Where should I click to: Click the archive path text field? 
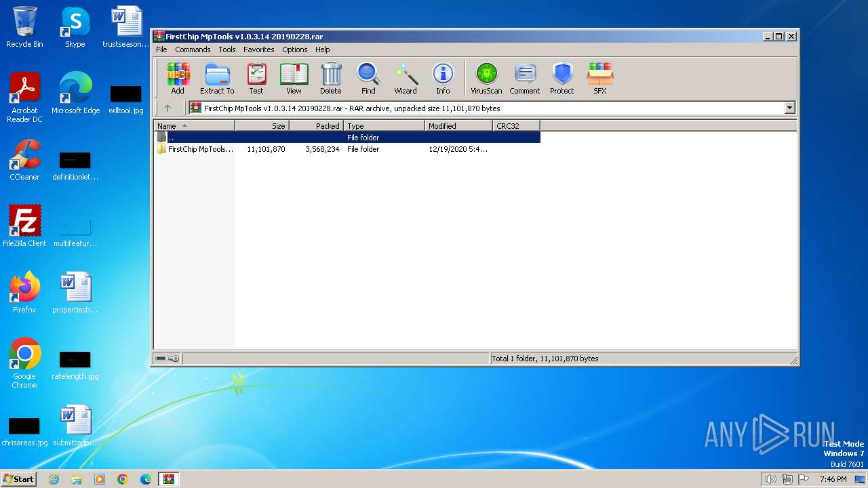[486, 108]
